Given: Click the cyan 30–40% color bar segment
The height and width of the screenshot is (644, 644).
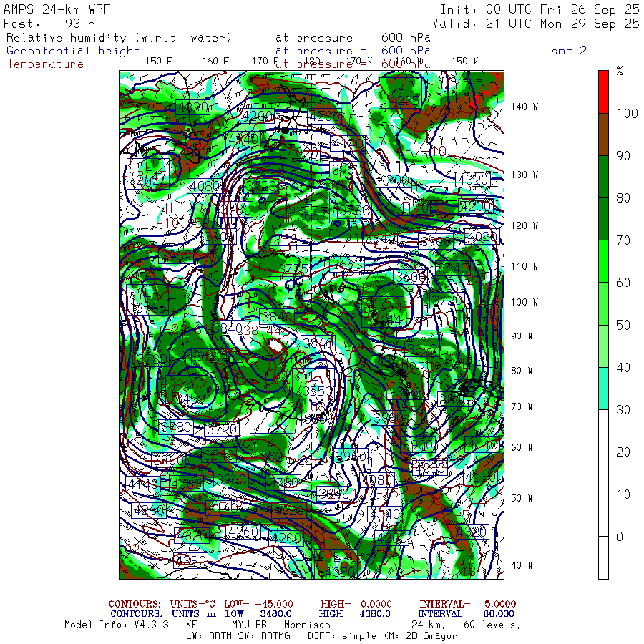Looking at the screenshot, I should click(x=603, y=388).
